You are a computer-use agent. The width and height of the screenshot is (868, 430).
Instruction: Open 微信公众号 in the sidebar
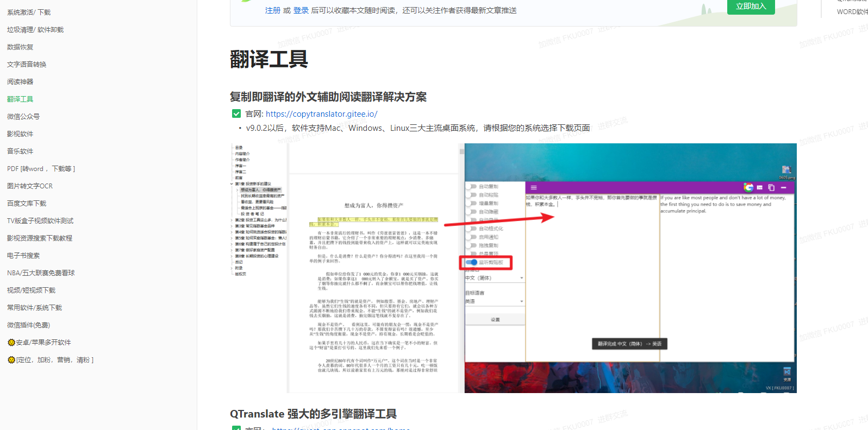click(x=23, y=116)
